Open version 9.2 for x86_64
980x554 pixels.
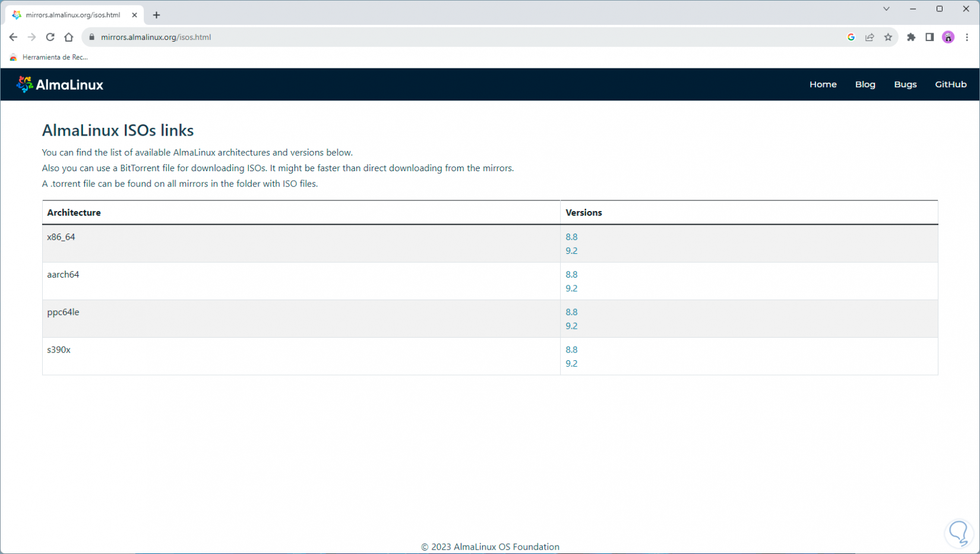click(571, 251)
